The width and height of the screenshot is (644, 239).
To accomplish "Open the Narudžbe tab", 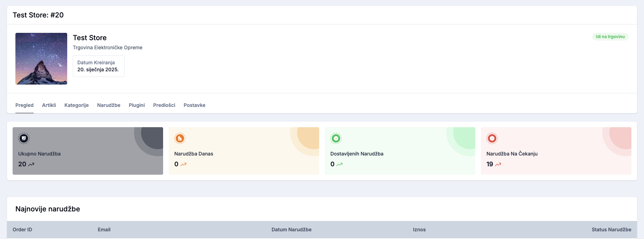I will pos(108,105).
